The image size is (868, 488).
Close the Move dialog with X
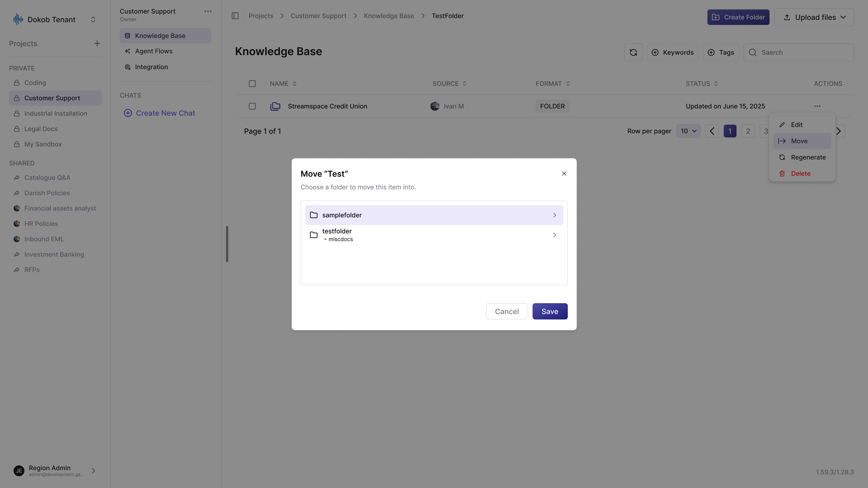point(564,174)
